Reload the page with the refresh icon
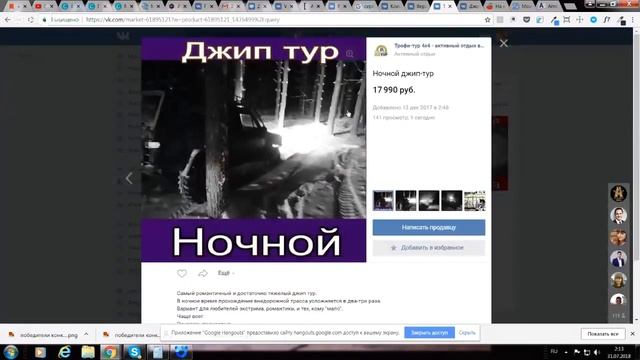 coord(31,20)
